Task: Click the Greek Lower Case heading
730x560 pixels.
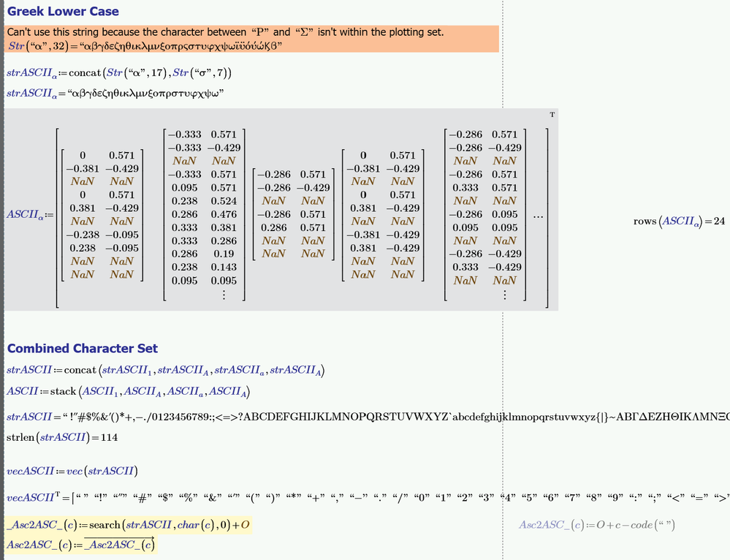Action: [63, 11]
